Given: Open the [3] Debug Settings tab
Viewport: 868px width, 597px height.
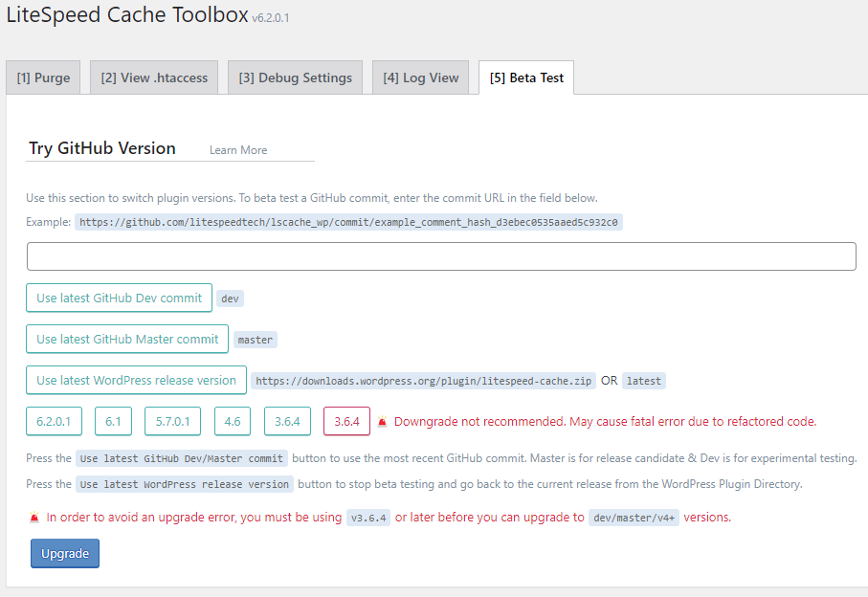Looking at the screenshot, I should pos(295,77).
